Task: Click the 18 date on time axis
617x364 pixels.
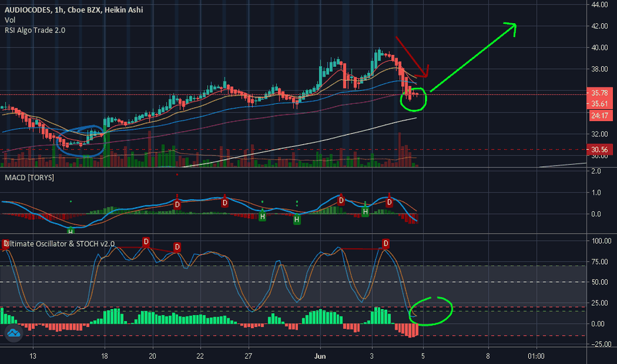Action: click(105, 356)
